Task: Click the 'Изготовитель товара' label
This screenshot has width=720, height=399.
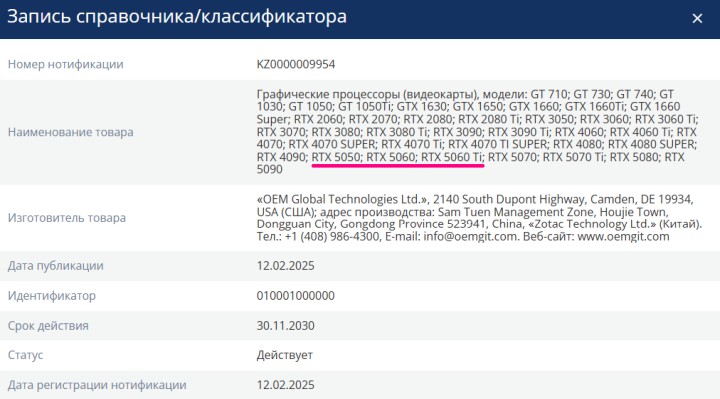Action: click(67, 218)
